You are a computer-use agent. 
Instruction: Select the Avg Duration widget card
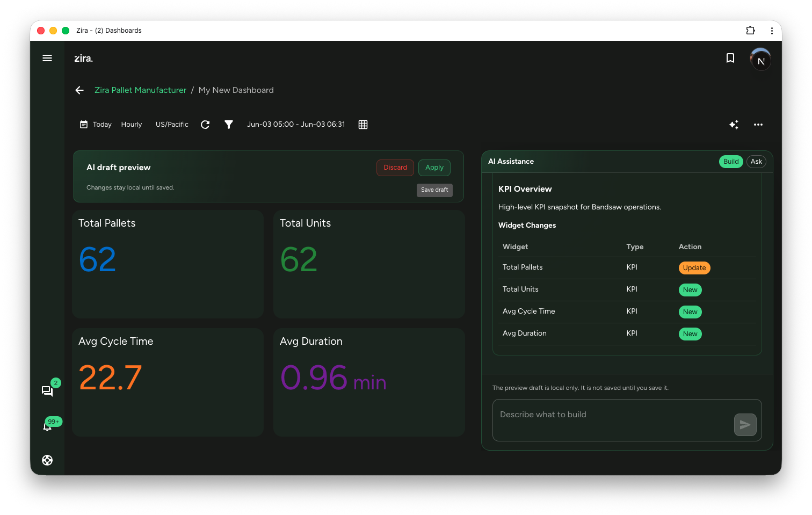pyautogui.click(x=369, y=382)
